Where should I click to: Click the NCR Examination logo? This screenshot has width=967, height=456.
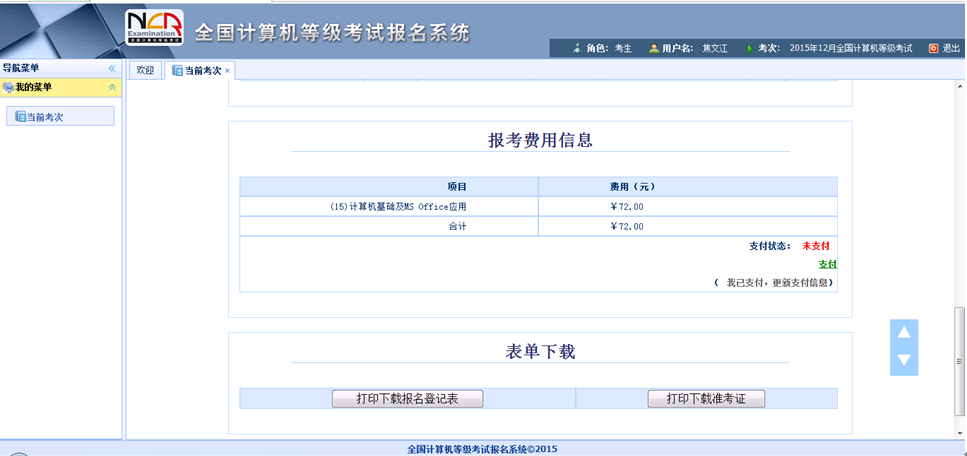pyautogui.click(x=155, y=29)
